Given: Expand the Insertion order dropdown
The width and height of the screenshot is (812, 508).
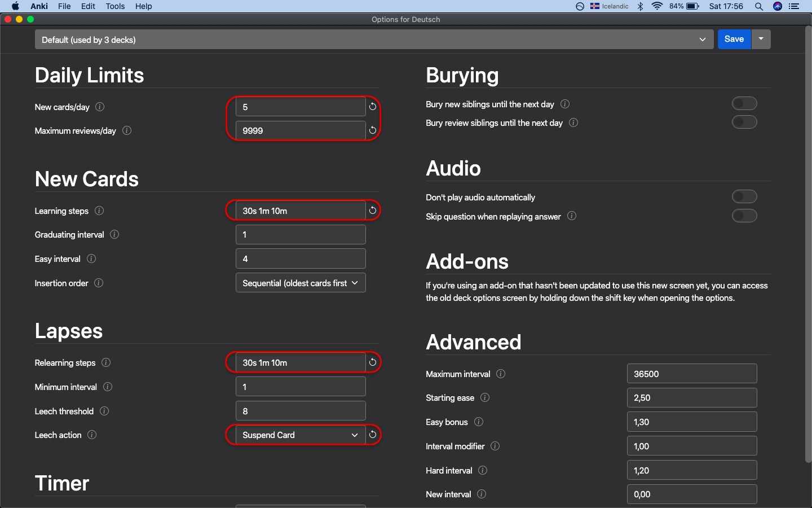Looking at the screenshot, I should pos(300,283).
